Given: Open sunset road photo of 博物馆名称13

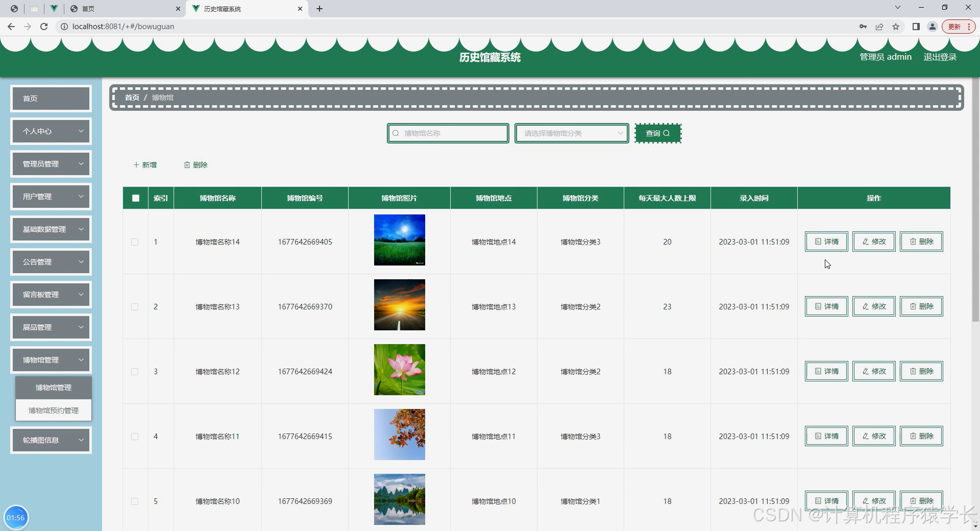Looking at the screenshot, I should click(400, 305).
